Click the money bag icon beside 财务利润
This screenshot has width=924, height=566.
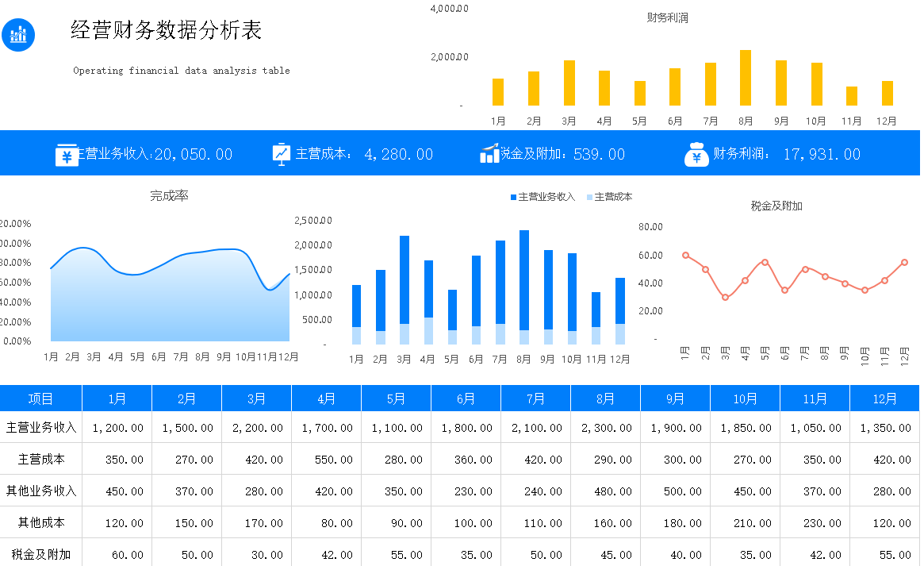696,155
